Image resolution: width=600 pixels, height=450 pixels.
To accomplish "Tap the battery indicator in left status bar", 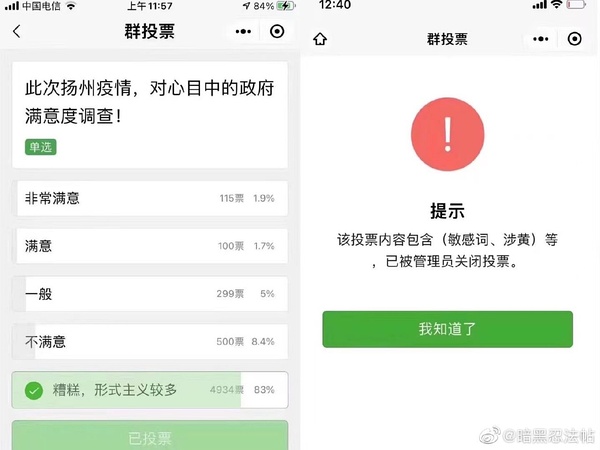I will point(286,6).
